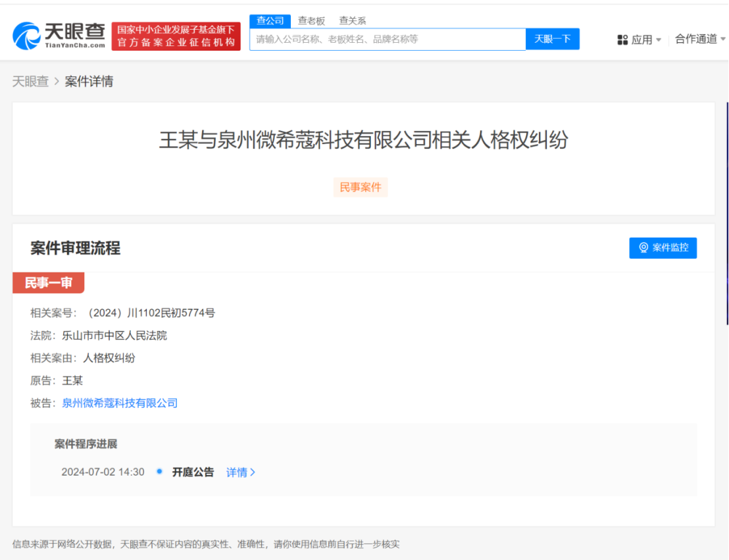Viewport: 729px width, 560px height.
Task: Click the 案件监控 monitoring bell icon
Action: pyautogui.click(x=643, y=248)
